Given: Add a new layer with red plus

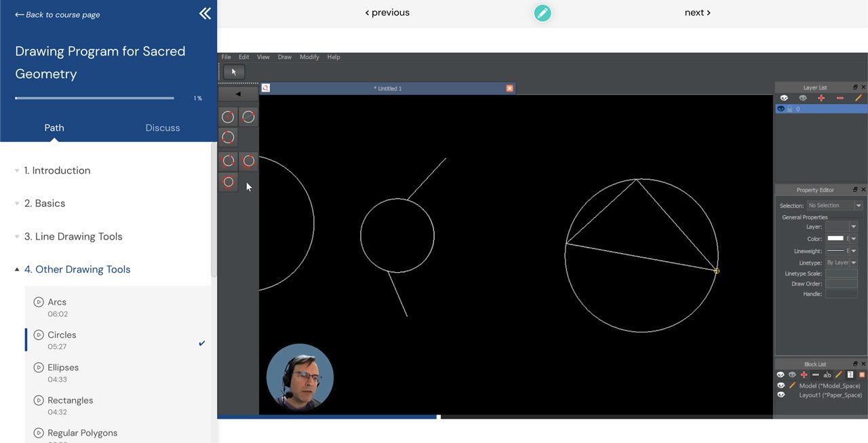Looking at the screenshot, I should click(821, 98).
